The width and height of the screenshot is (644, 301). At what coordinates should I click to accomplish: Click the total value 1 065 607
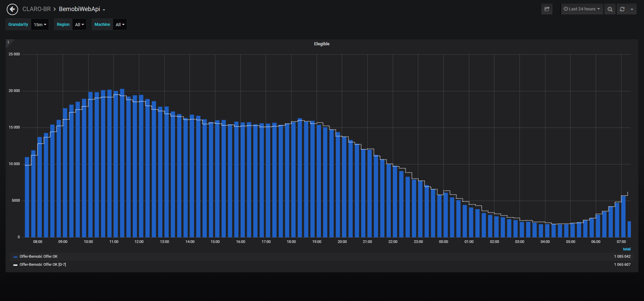(x=622, y=264)
